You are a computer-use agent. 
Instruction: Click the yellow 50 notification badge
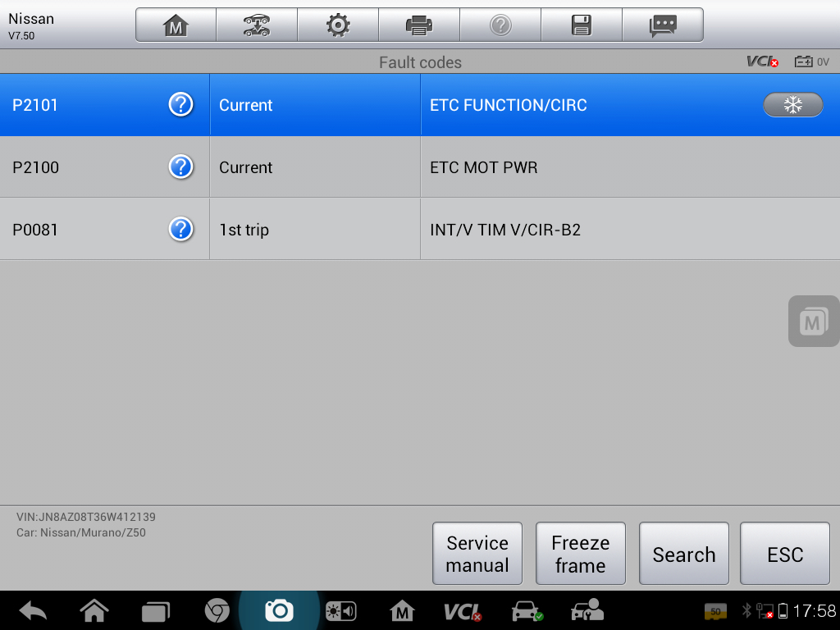(x=715, y=610)
